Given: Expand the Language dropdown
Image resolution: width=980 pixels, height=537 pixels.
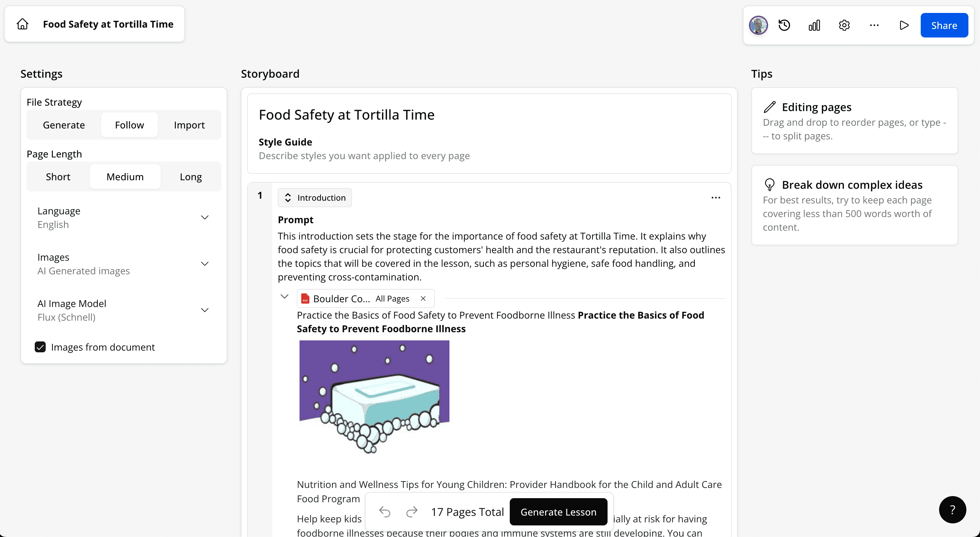Looking at the screenshot, I should click(205, 217).
